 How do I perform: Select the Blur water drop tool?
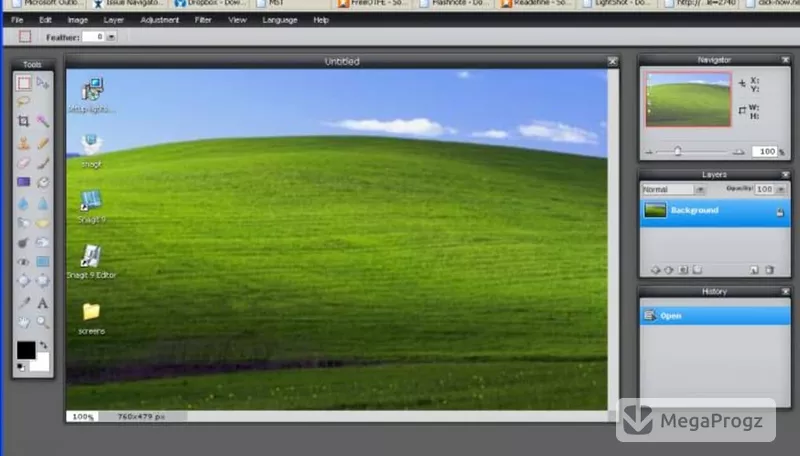[x=23, y=204]
